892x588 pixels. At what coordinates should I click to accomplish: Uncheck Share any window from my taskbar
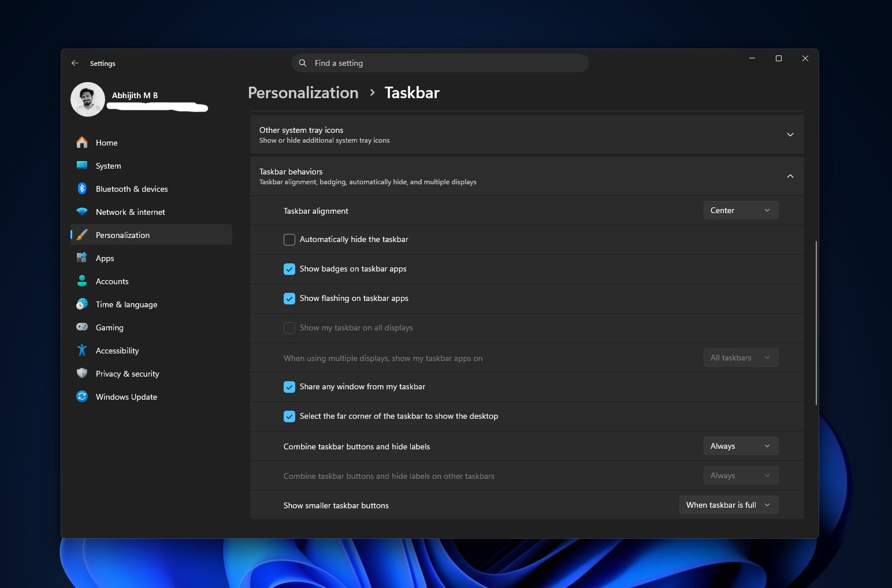(289, 387)
